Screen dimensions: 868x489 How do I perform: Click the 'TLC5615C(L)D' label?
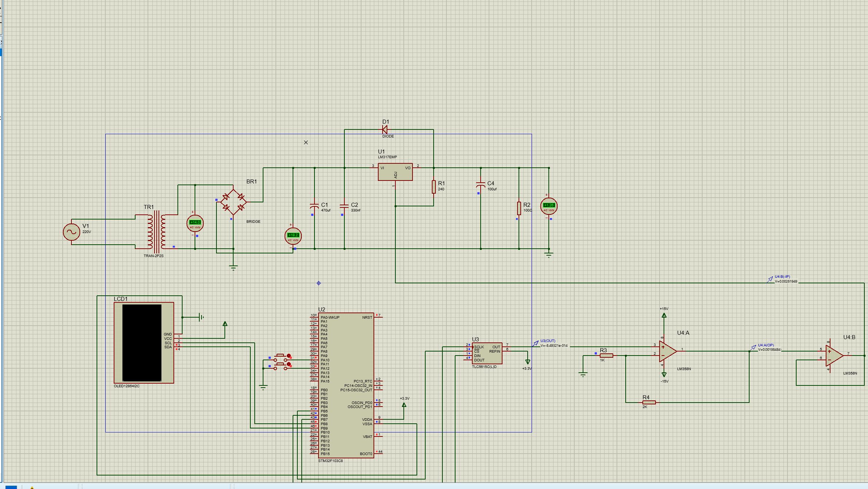pyautogui.click(x=484, y=367)
